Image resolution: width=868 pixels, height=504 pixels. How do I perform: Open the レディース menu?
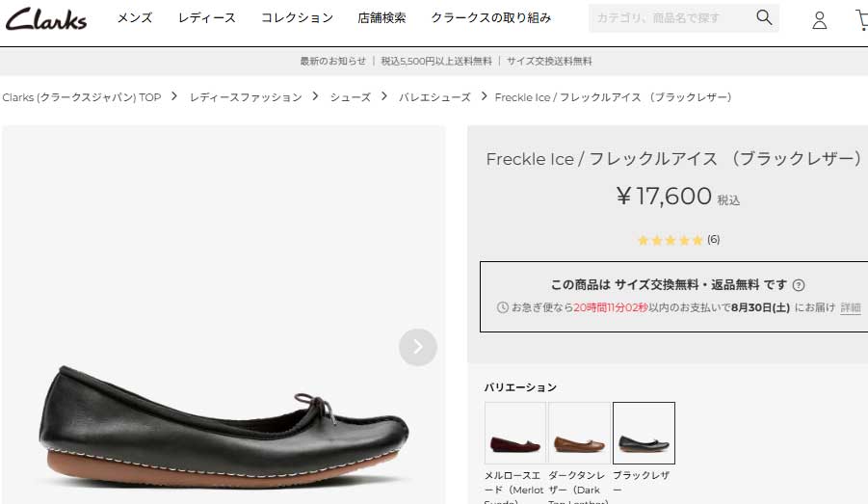(207, 18)
